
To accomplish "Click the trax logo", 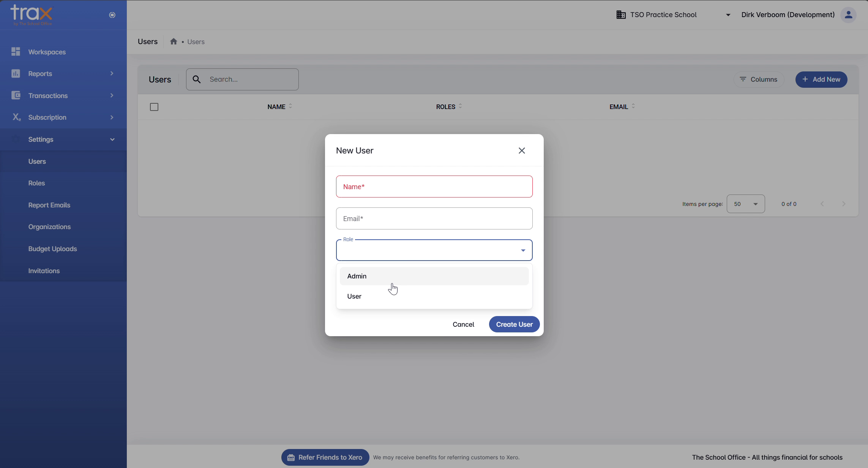I will (31, 15).
